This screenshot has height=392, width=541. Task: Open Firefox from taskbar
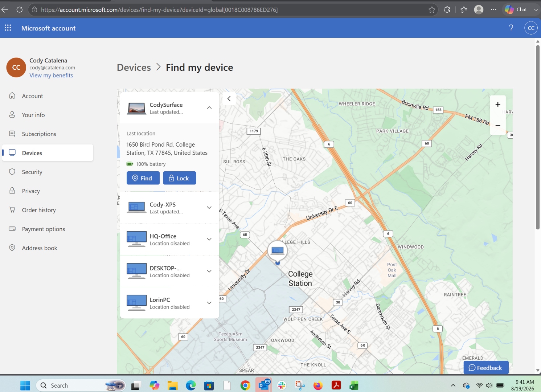[x=318, y=385]
